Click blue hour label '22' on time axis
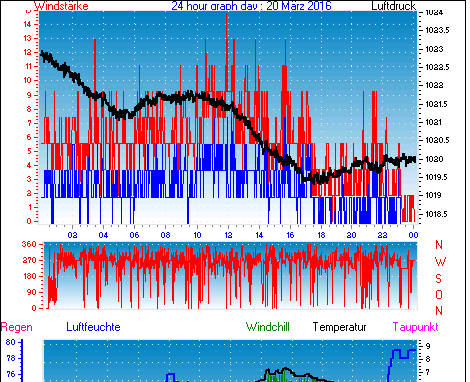This screenshot has width=470, height=382. pos(383,235)
